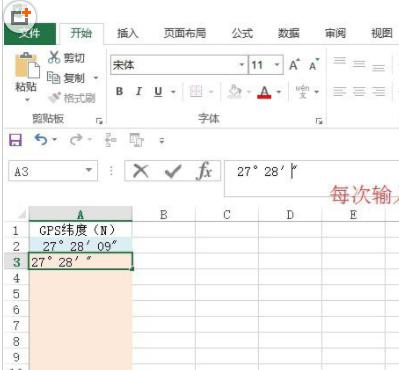Click the Undo arrow icon
Screen dimensions: 399x370
(x=41, y=140)
